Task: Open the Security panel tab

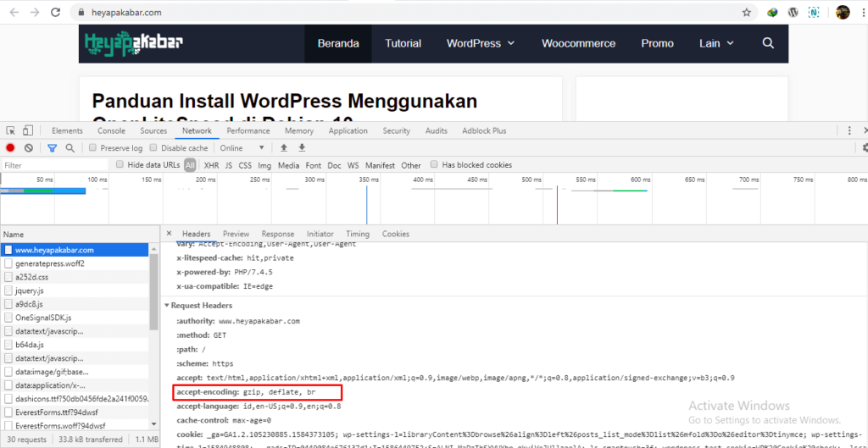Action: coord(397,131)
